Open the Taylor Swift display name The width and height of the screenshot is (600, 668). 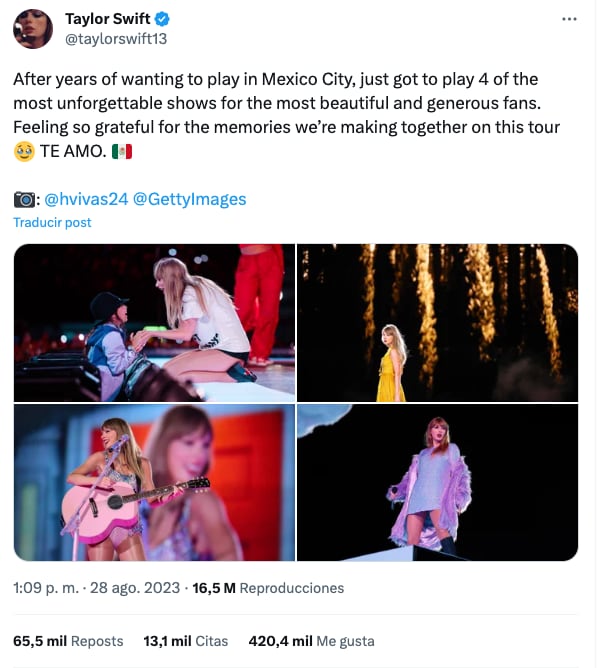108,19
